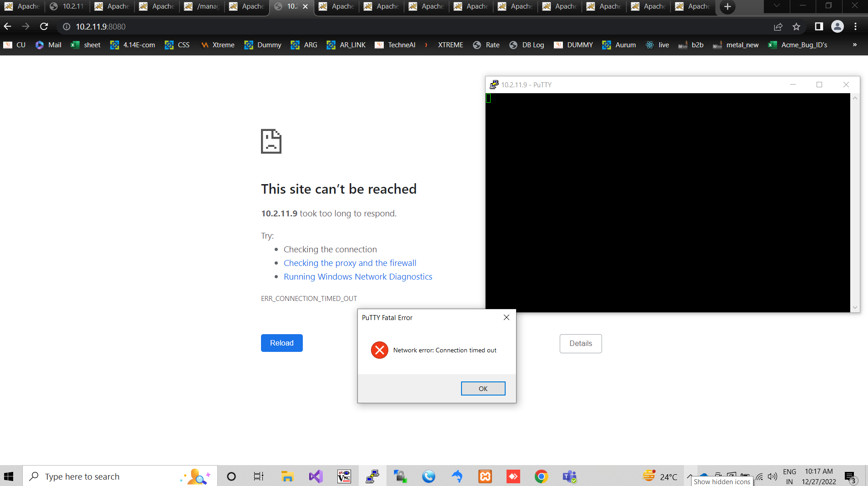This screenshot has height=486, width=868.
Task: Open Rate bookmark
Action: tap(486, 45)
